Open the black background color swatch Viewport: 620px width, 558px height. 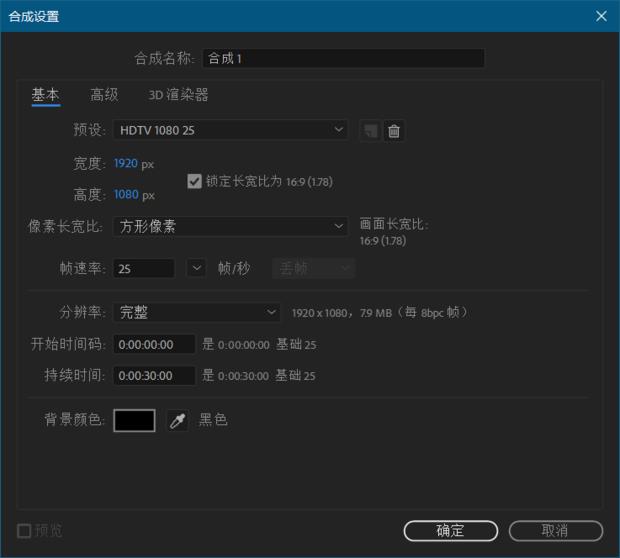coord(134,420)
